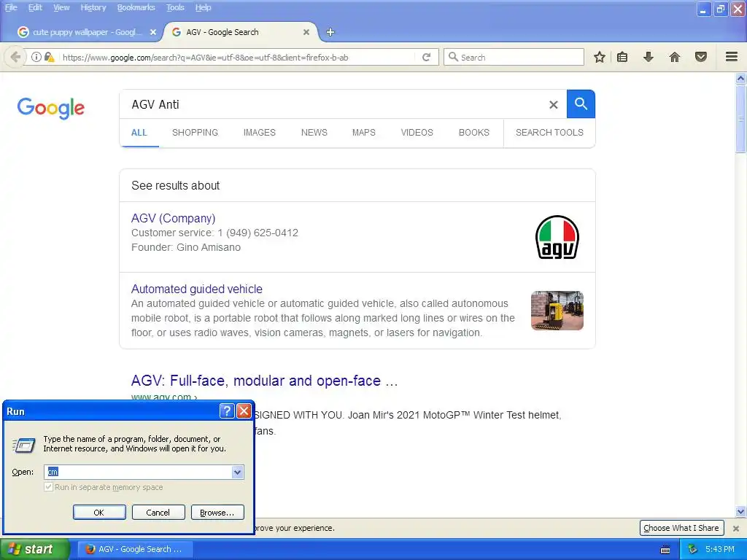Screen dimensions: 747x560
Task: Go back using the browser back arrow
Action: coord(15,57)
